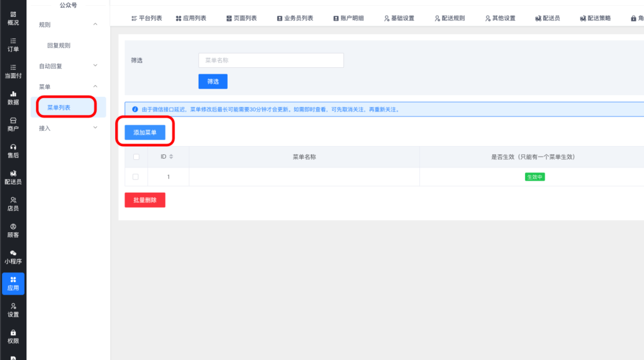Open the 售后 after-sales headset icon
644x360 pixels.
pos(13,150)
